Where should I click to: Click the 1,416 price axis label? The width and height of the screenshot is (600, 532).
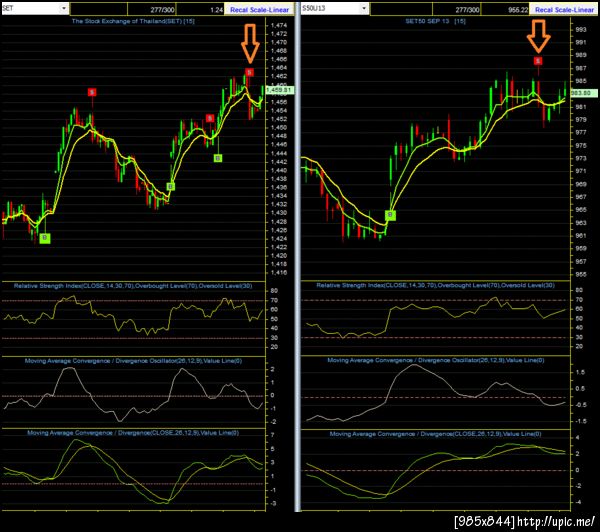point(279,273)
